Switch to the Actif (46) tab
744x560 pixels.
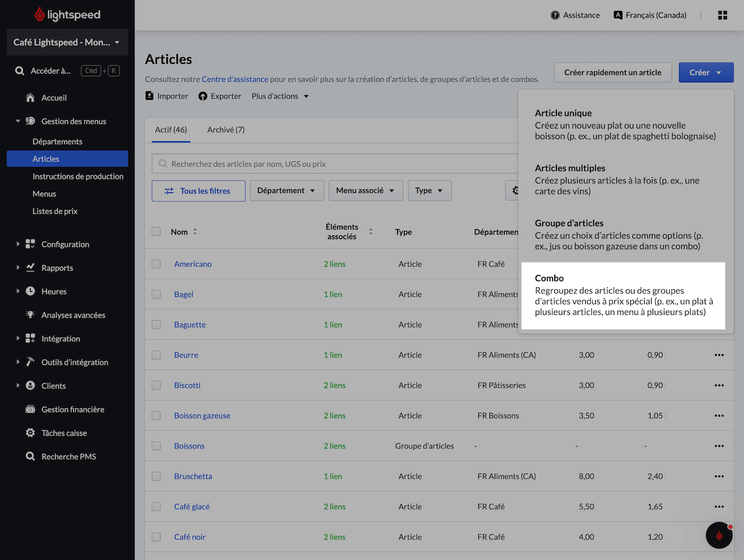point(171,130)
